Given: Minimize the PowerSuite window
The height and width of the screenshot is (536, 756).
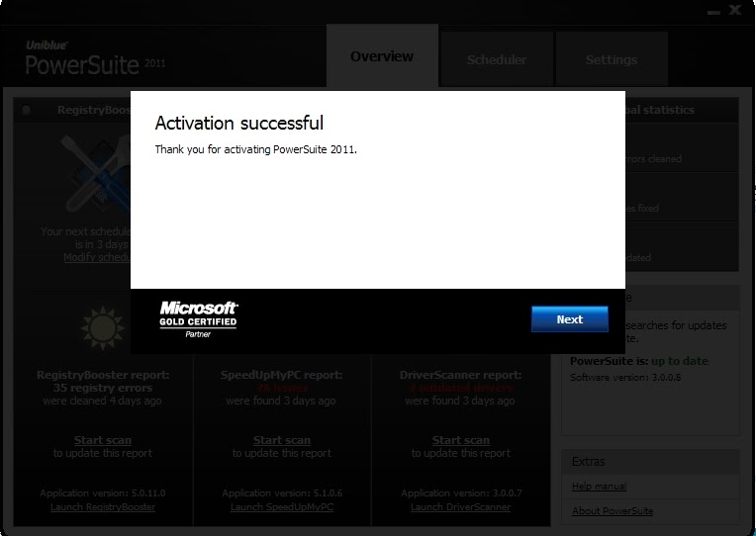Looking at the screenshot, I should tap(713, 12).
